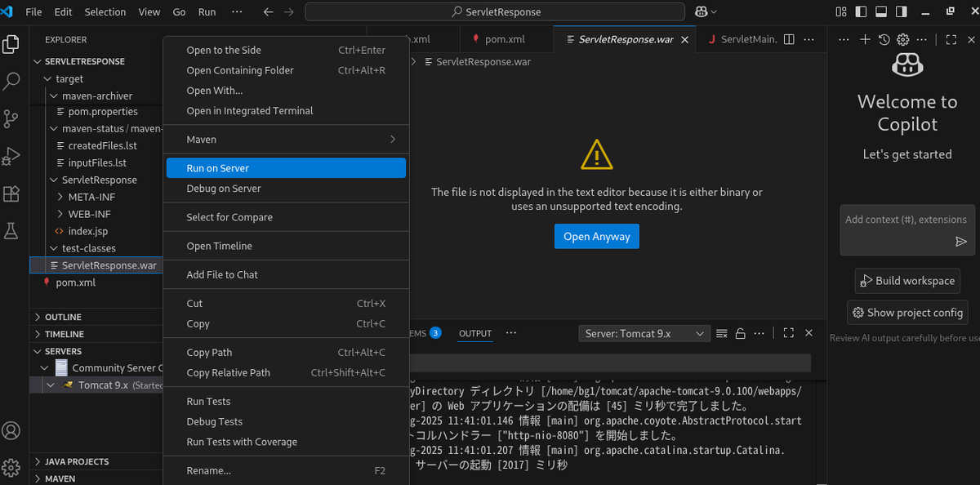This screenshot has width=980, height=485.
Task: Click the Copilot icon in title bar
Action: click(701, 12)
